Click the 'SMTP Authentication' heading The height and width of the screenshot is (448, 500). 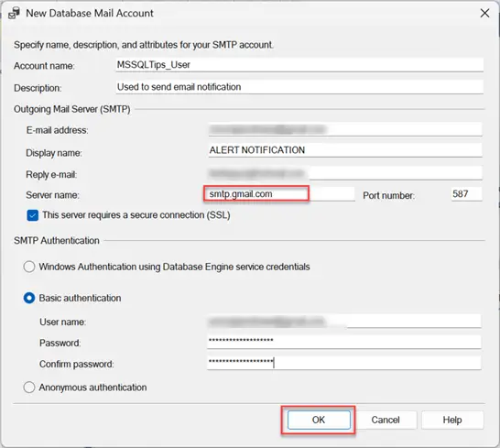click(x=57, y=241)
